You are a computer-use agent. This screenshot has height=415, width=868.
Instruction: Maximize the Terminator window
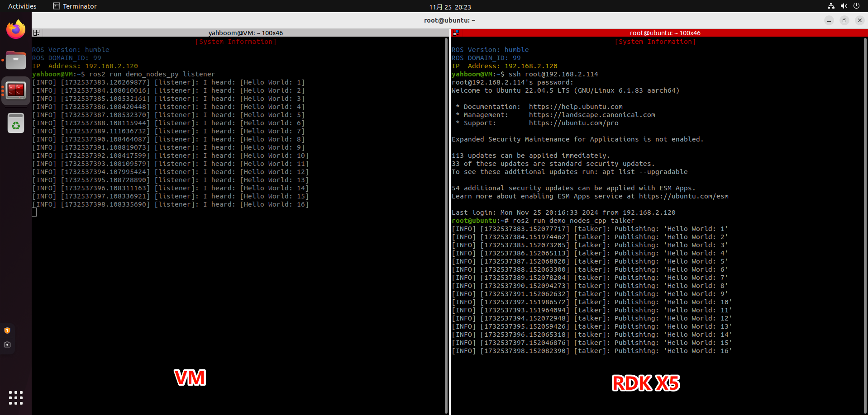[844, 20]
